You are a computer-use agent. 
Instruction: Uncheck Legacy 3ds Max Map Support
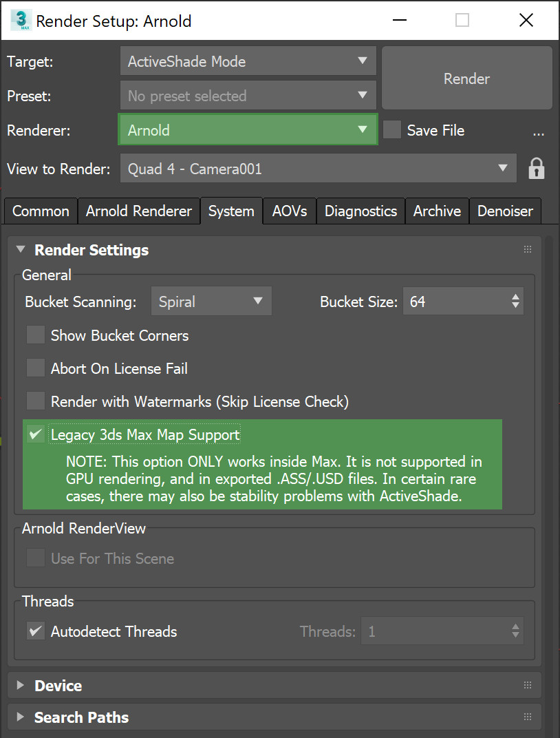click(x=36, y=434)
